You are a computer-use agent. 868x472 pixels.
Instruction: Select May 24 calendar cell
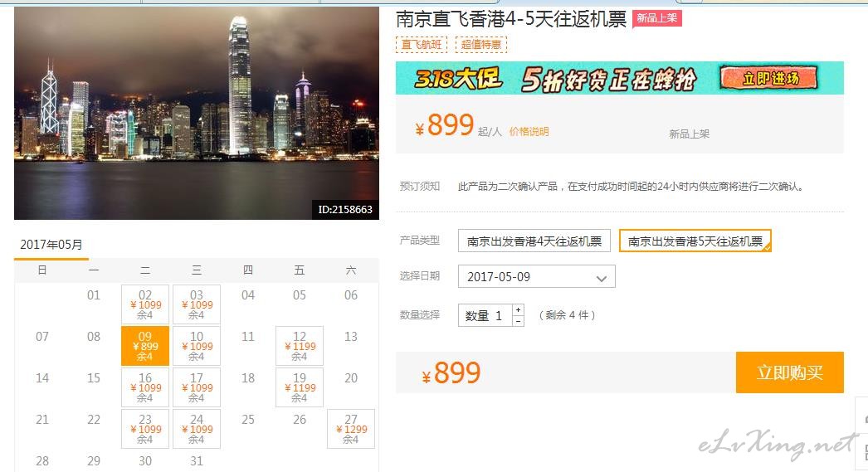click(197, 429)
